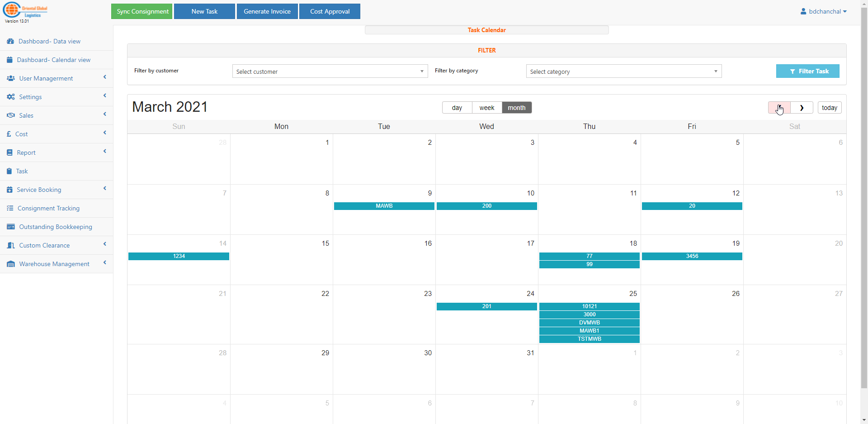Click the Task clipboard icon
868x424 pixels.
[x=9, y=171]
